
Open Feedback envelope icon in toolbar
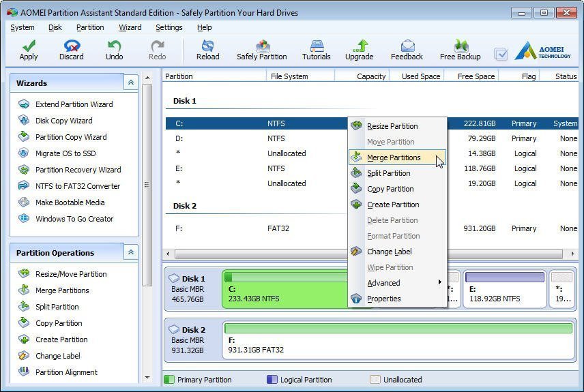(407, 46)
